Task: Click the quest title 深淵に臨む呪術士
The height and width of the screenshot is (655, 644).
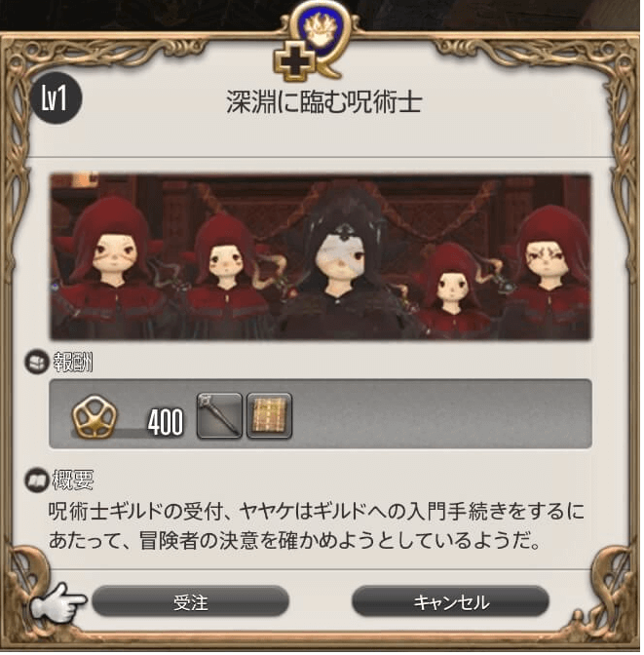Action: [x=324, y=102]
